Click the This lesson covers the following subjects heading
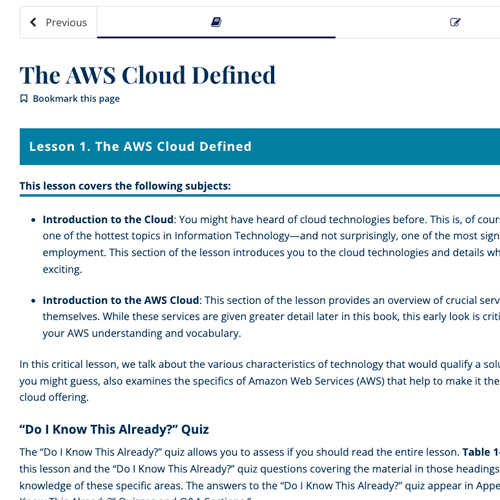500x500 pixels. pyautogui.click(x=125, y=186)
